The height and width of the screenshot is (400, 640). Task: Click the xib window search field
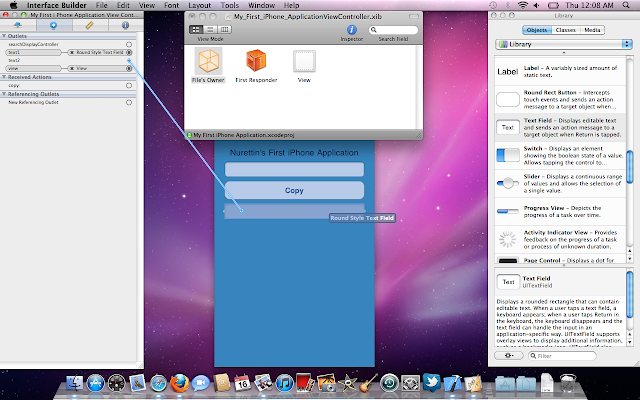click(x=393, y=30)
